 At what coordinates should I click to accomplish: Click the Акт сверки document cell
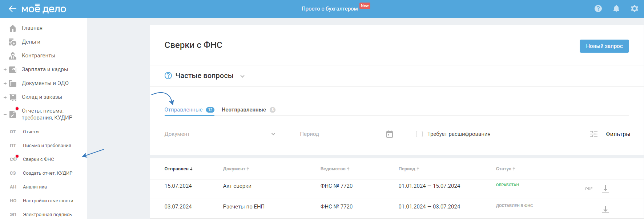(237, 186)
